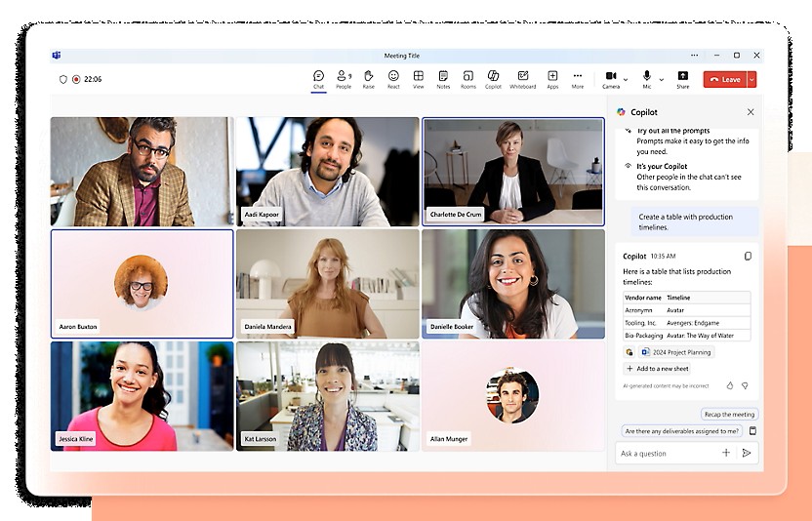Screen dimensions: 812x521
Task: Open breakout Rooms
Action: tap(468, 80)
